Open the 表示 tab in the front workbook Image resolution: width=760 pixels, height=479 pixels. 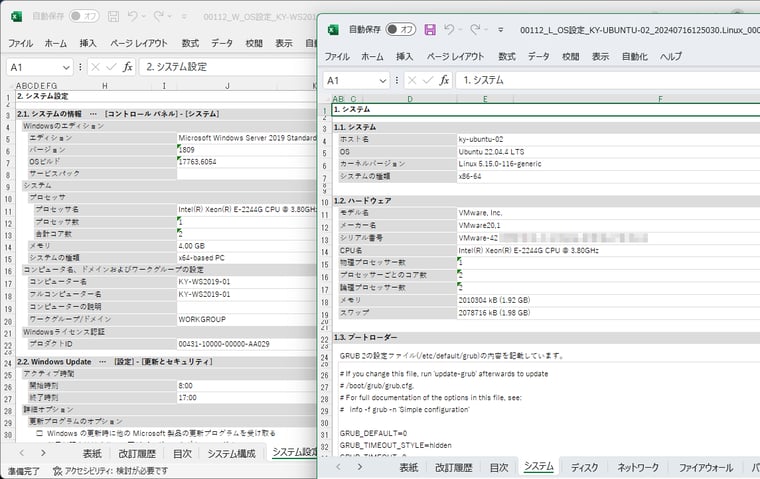[600, 57]
